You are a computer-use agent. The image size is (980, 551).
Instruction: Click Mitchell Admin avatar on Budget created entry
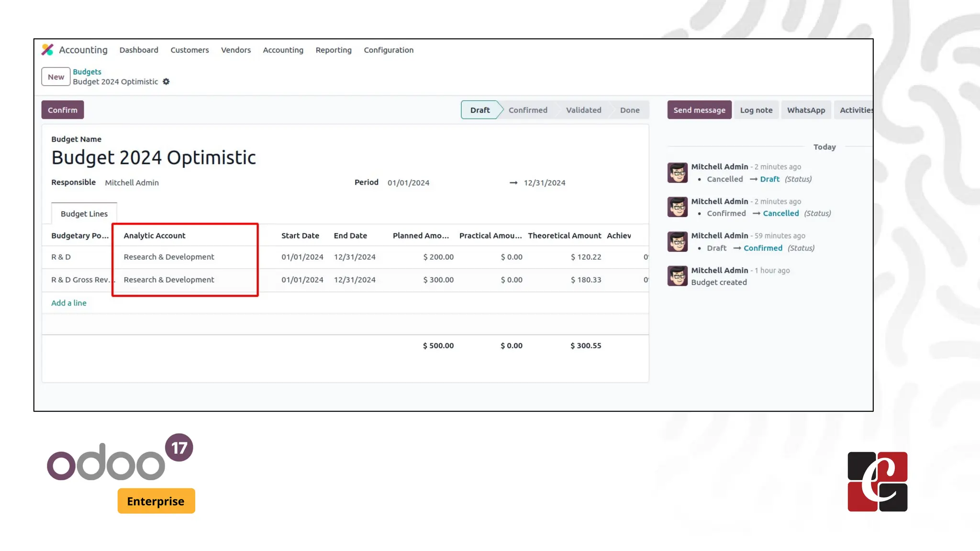click(677, 276)
